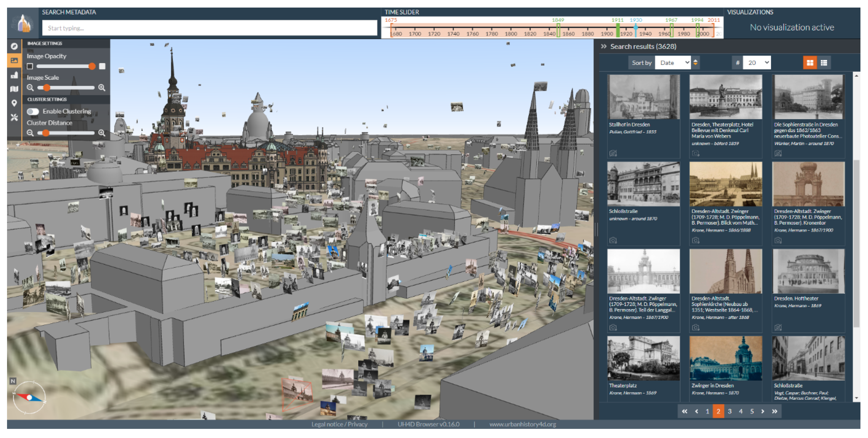868x438 pixels.
Task: Click the UH4D app logo
Action: pyautogui.click(x=23, y=23)
